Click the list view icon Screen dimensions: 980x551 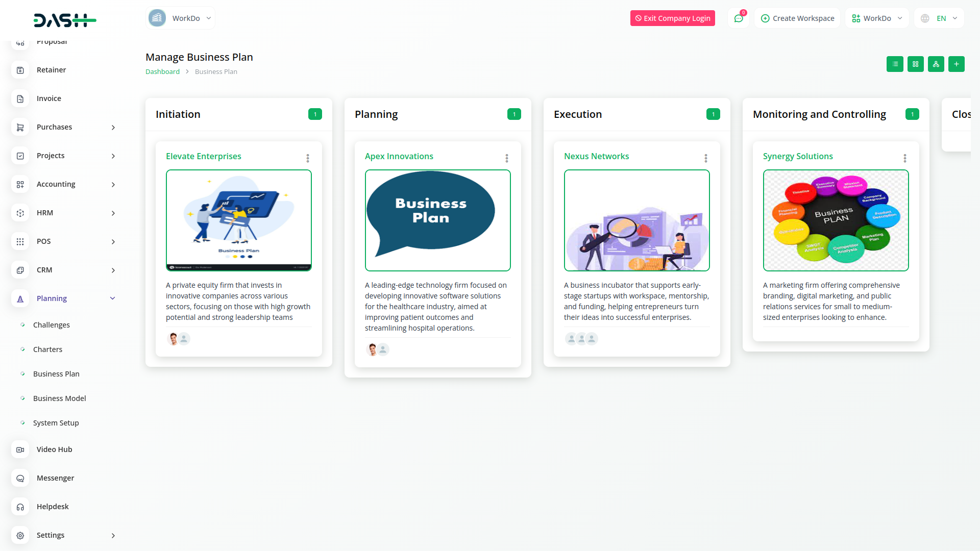895,64
